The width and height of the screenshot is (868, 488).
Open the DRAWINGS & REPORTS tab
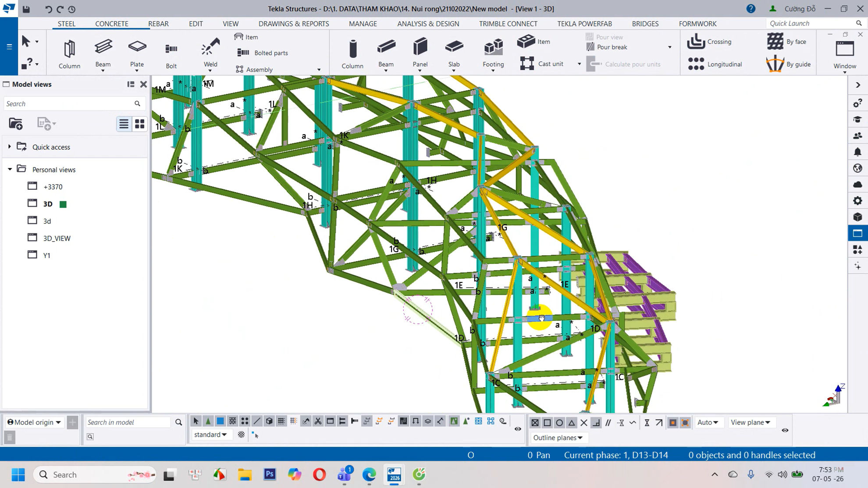pos(294,24)
